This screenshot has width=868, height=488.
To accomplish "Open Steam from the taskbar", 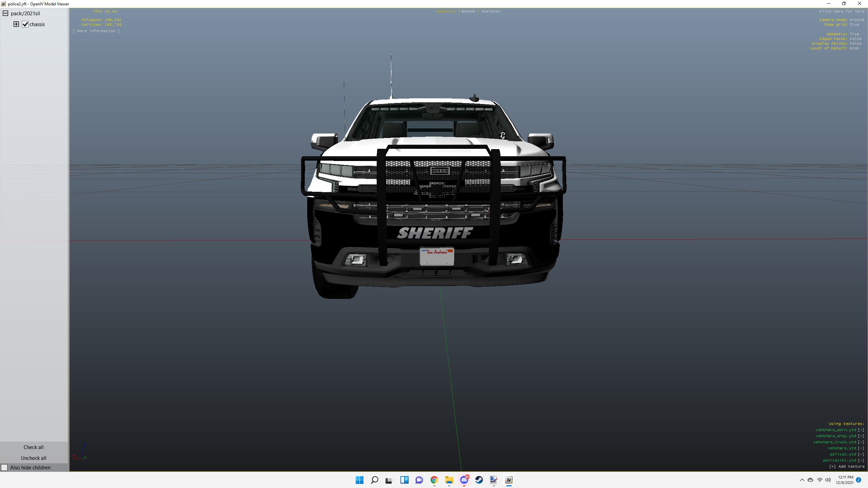I will pyautogui.click(x=479, y=480).
